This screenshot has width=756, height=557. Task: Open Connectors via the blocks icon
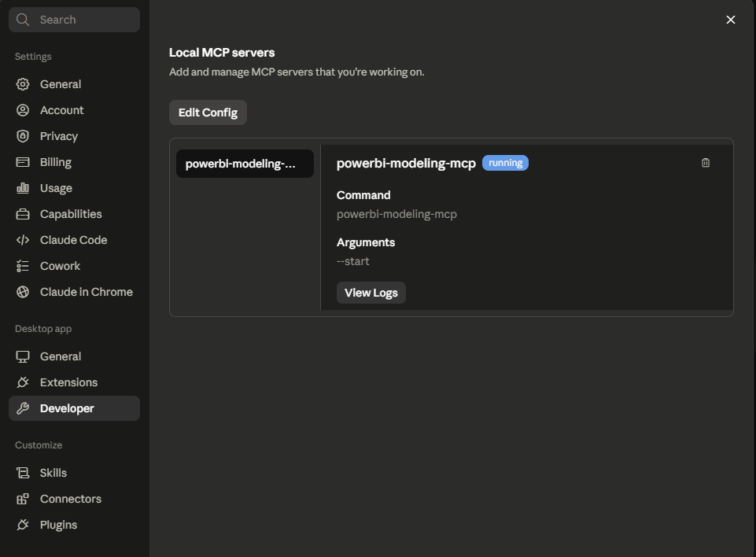click(23, 499)
